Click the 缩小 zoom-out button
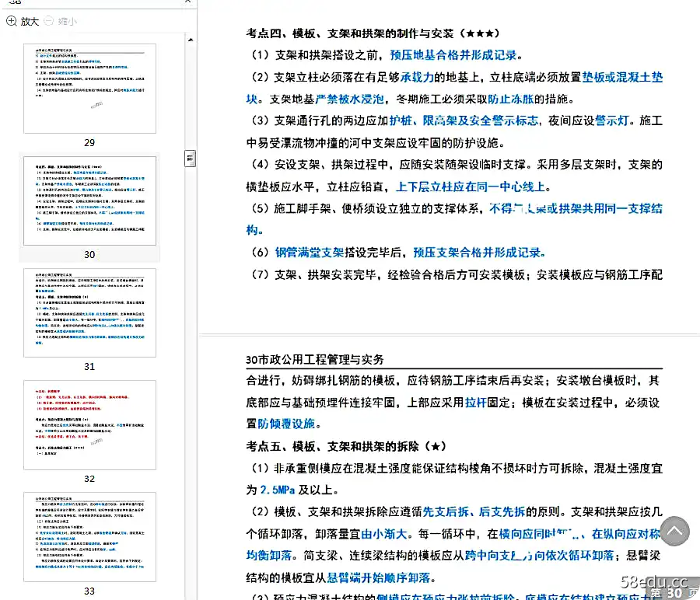Viewport: 700px width, 600px height. coord(61,21)
